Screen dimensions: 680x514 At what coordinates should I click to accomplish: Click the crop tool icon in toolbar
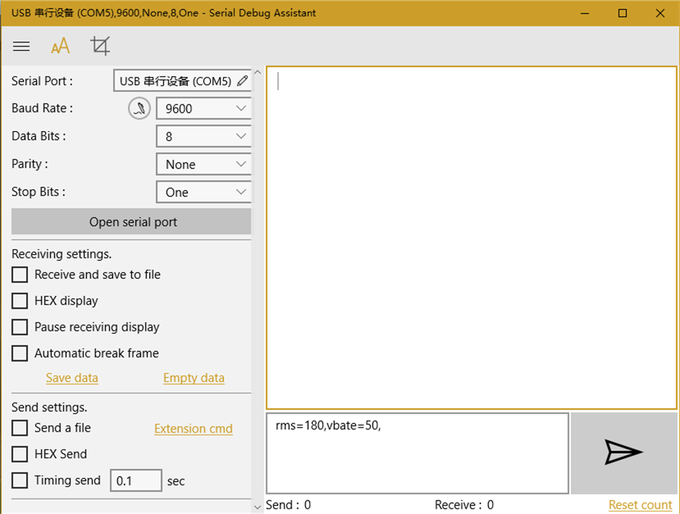pos(100,46)
